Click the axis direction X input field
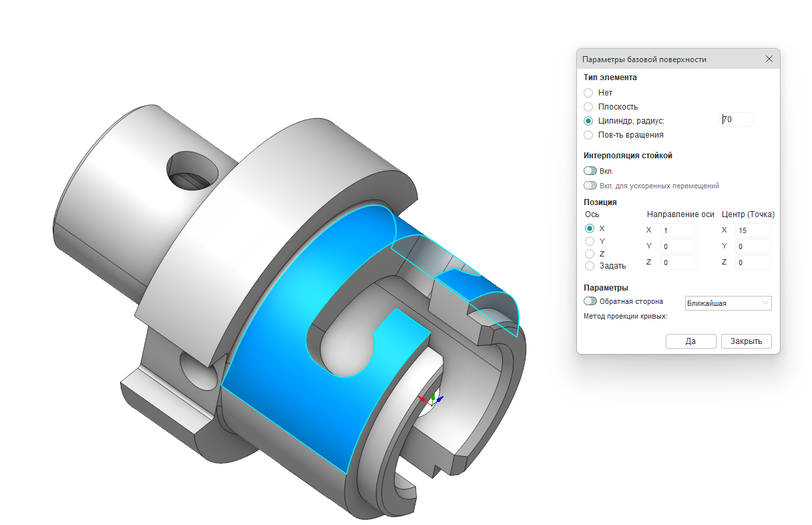This screenshot has width=812, height=525. point(678,230)
